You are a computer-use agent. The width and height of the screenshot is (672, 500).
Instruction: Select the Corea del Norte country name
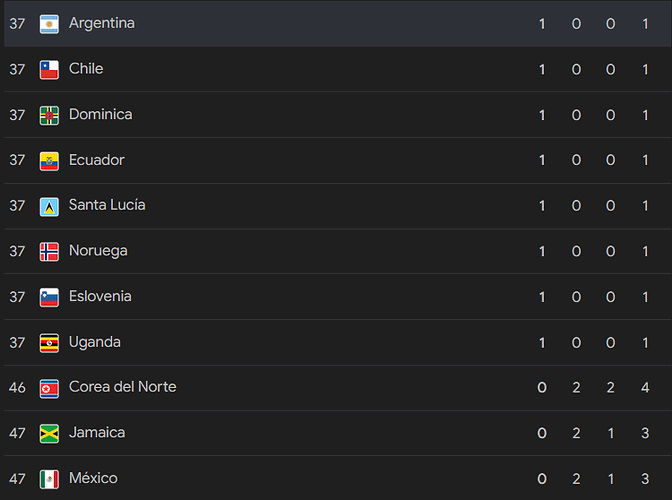[123, 387]
